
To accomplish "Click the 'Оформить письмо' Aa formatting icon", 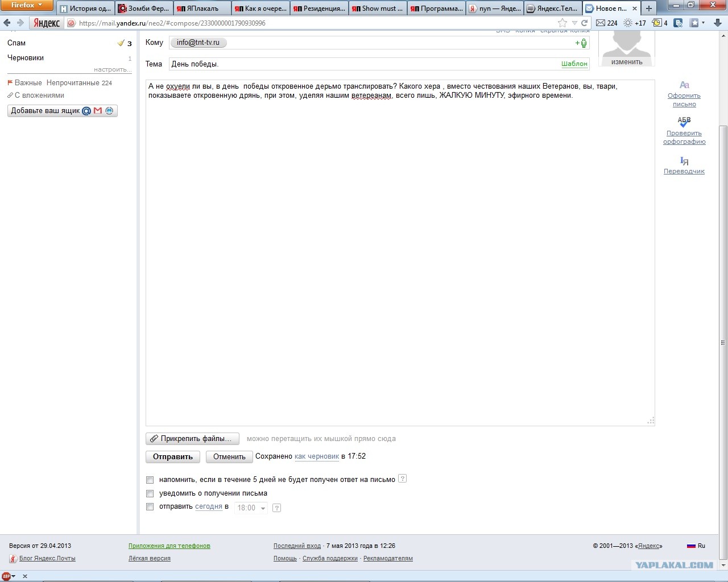I will coord(684,85).
